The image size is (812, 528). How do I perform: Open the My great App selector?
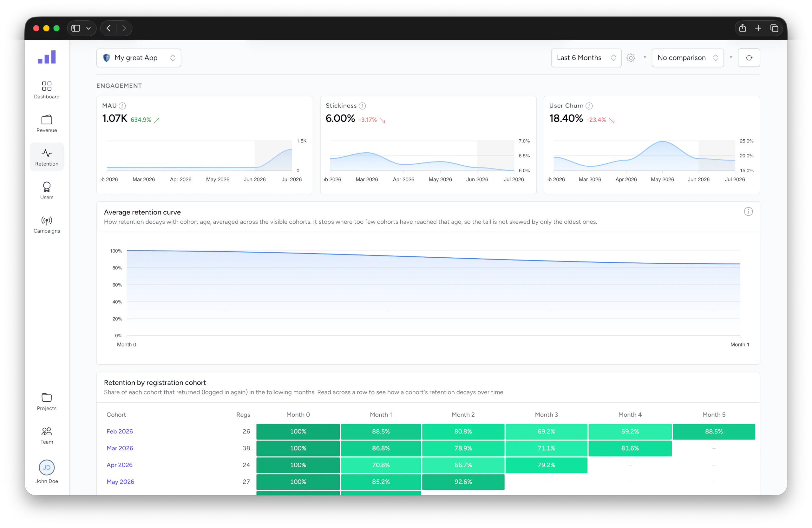(139, 58)
